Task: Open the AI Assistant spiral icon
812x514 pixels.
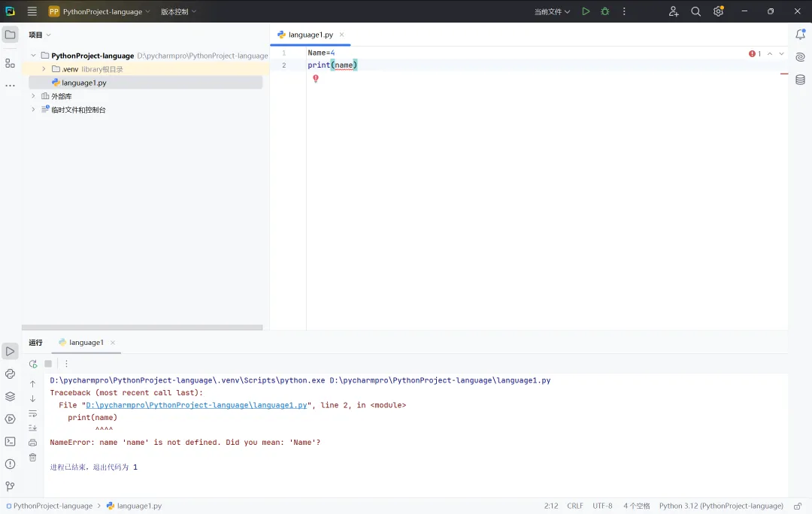Action: pos(800,57)
